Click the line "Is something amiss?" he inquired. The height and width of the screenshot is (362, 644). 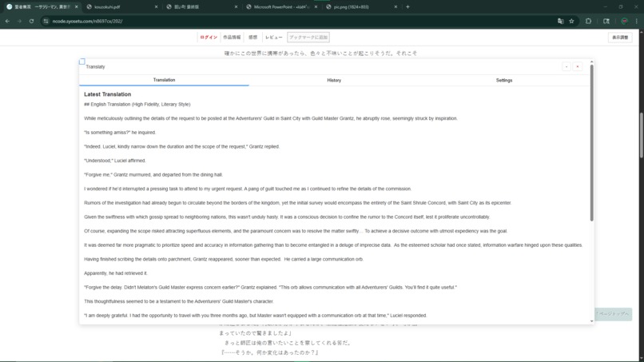point(120,133)
